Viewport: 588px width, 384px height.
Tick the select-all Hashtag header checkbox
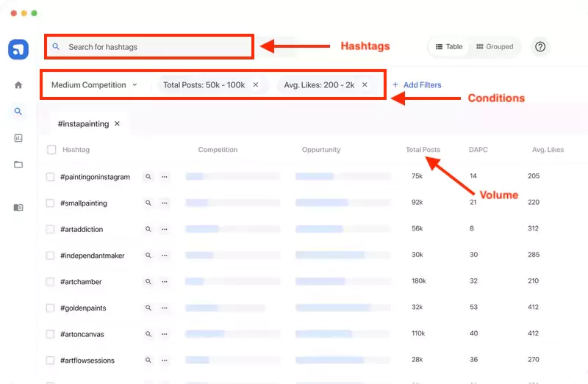51,150
